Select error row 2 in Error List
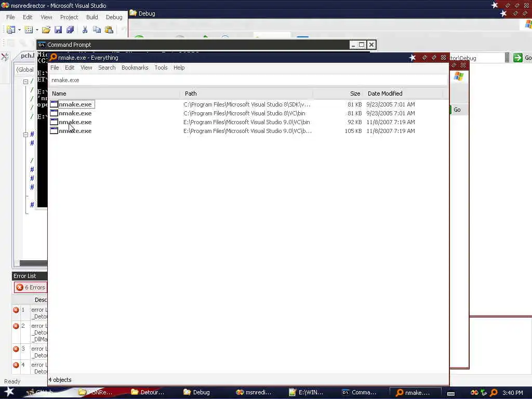Screen dimensions: 532x399 tap(30, 332)
